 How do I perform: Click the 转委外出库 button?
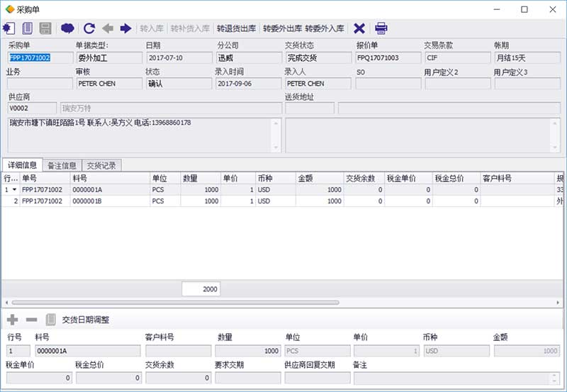[x=282, y=29]
